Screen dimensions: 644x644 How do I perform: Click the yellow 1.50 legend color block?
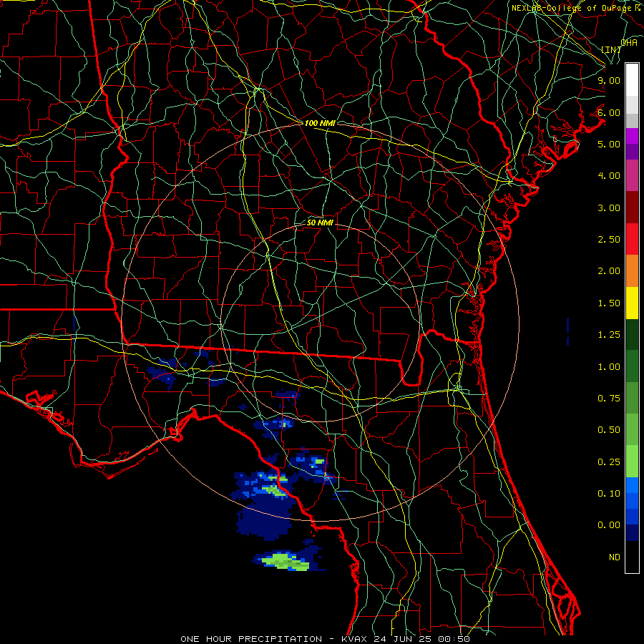(x=632, y=303)
